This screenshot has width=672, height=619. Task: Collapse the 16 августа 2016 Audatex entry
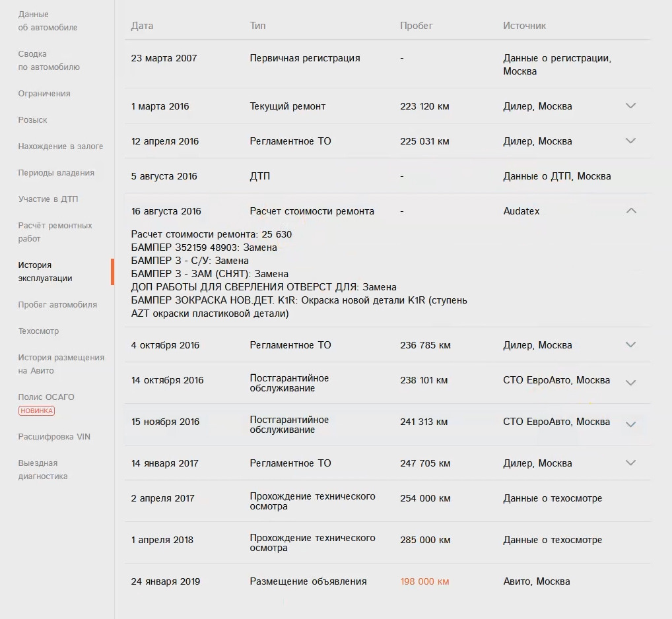tap(631, 211)
